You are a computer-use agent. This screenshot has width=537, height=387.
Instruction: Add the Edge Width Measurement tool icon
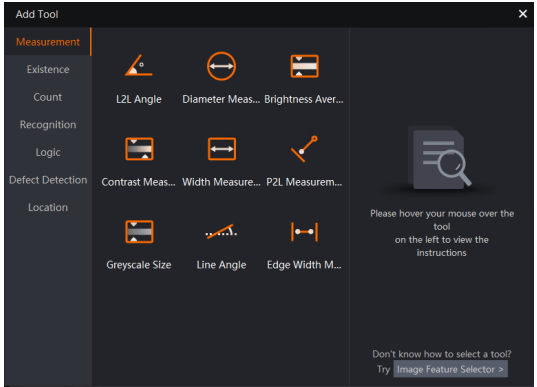[x=304, y=232]
